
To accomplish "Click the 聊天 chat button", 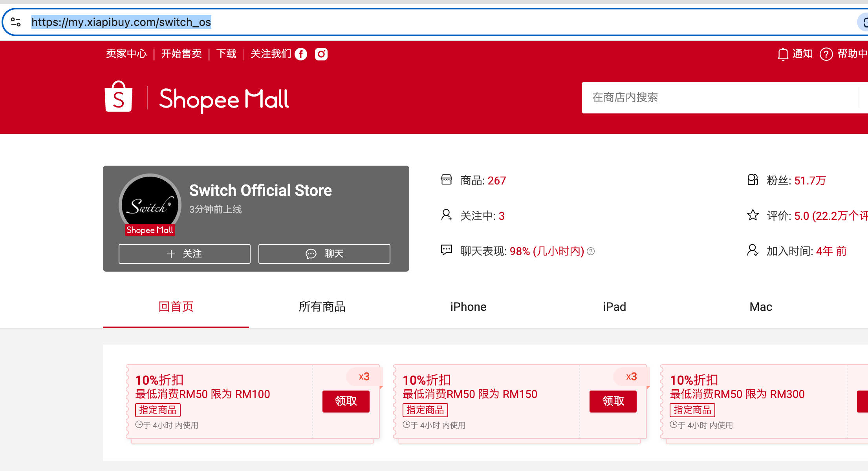I will [324, 254].
